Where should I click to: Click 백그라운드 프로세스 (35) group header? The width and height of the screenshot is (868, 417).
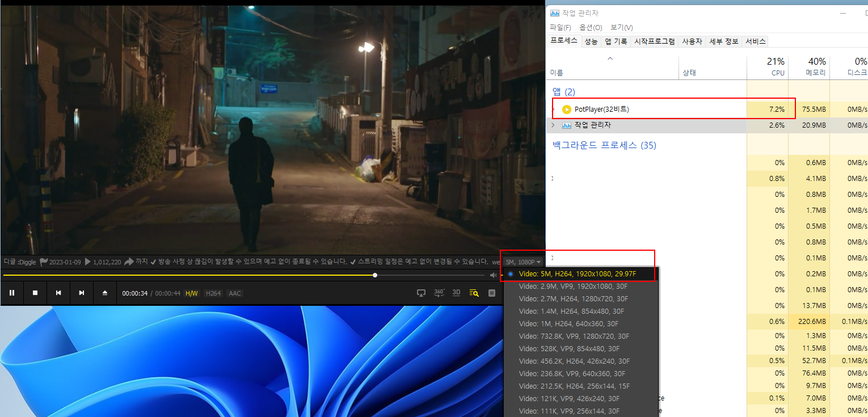pos(604,145)
